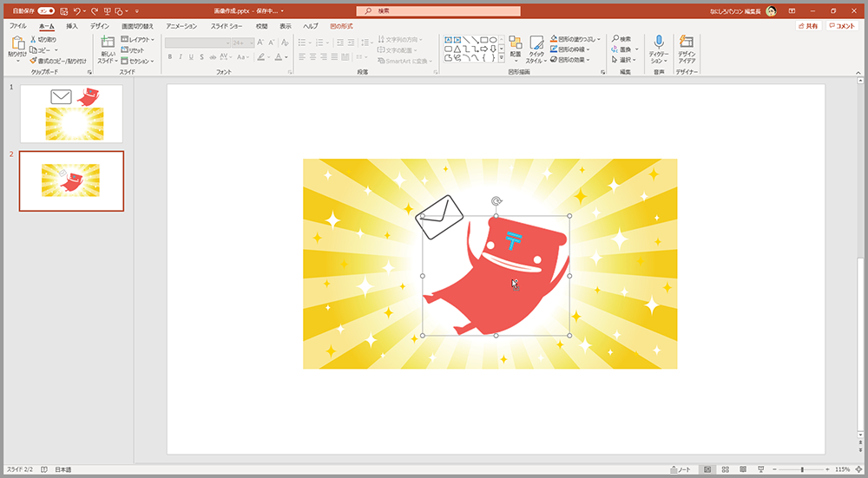This screenshot has width=868, height=478.
Task: Click the 新しいスライド icon
Action: (108, 43)
